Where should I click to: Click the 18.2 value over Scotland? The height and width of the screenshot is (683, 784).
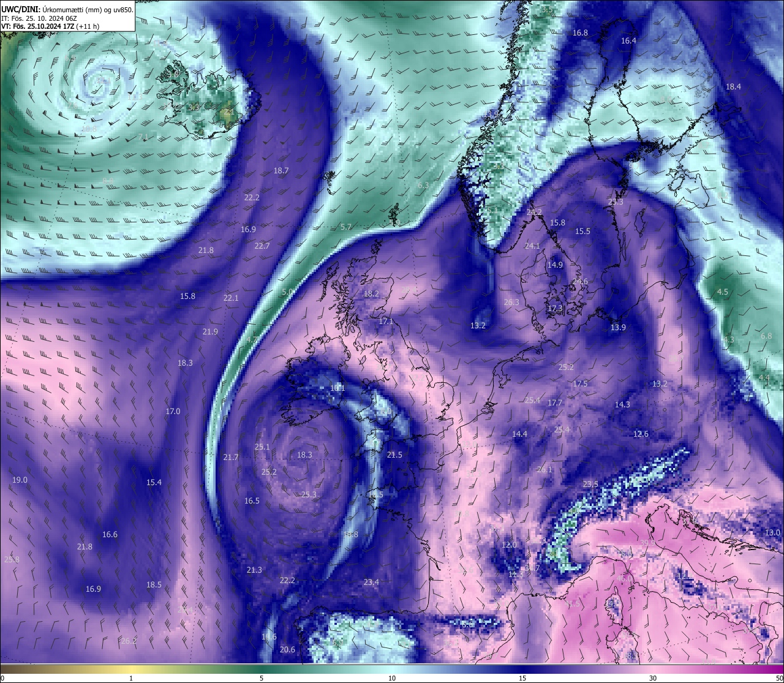pos(371,294)
